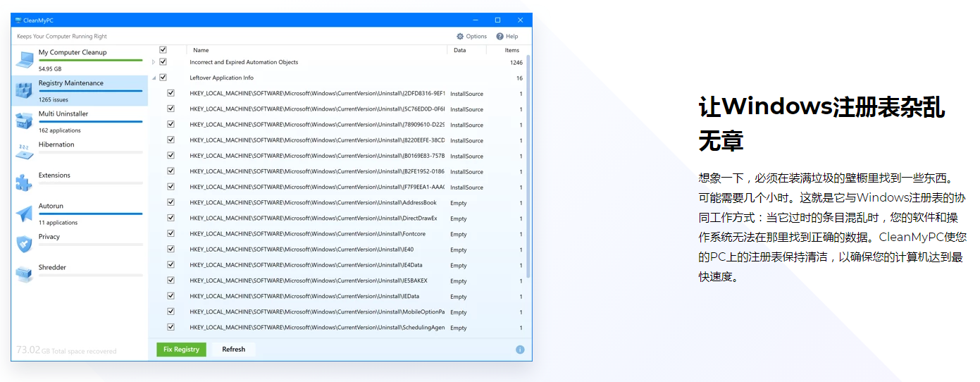Open the Privacy shield icon
980x382 pixels.
(x=25, y=244)
